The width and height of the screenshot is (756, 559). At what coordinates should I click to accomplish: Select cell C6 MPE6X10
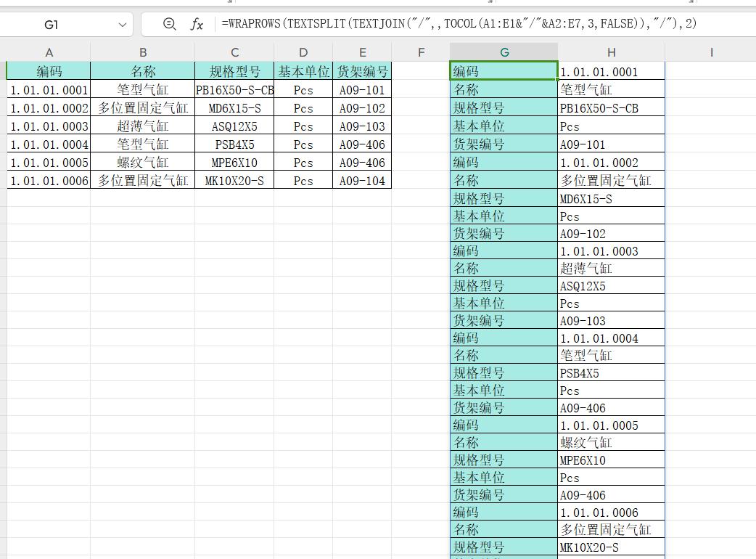tap(235, 163)
